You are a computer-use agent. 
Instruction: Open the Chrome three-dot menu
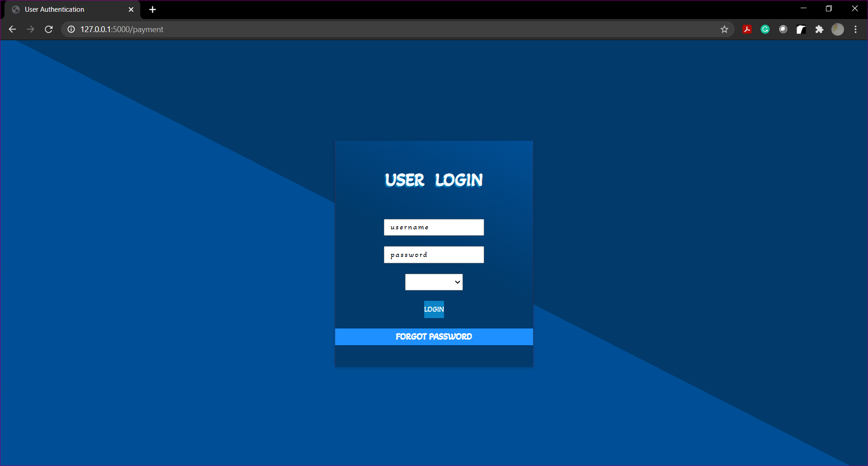855,29
